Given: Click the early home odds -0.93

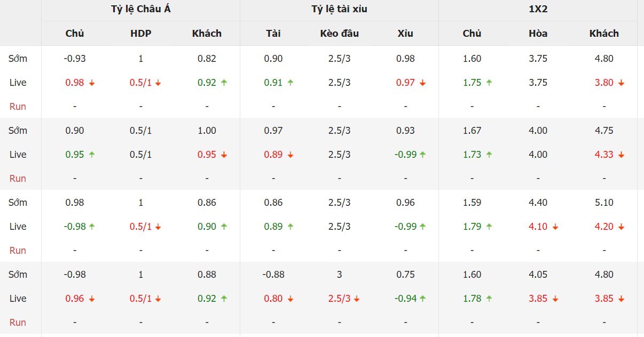Looking at the screenshot, I should click(x=75, y=59).
